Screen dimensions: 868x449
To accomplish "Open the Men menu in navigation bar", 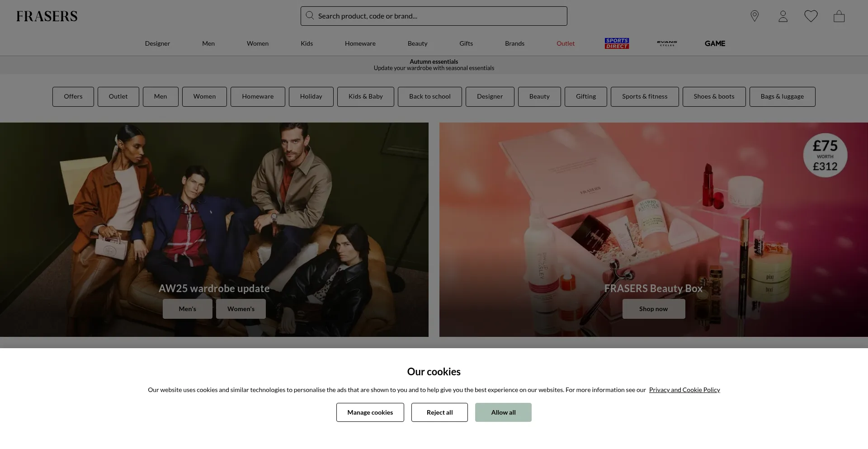I will pyautogui.click(x=208, y=43).
